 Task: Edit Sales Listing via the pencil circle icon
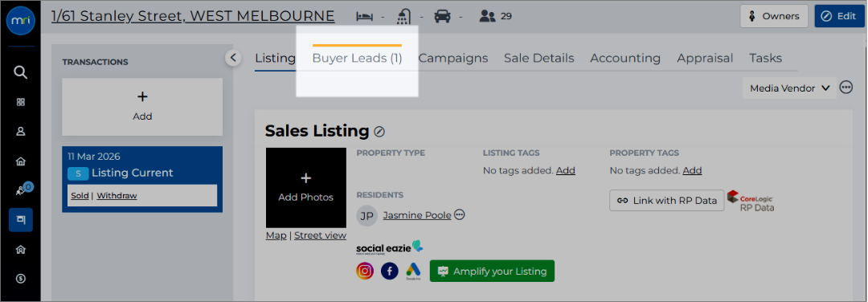379,132
